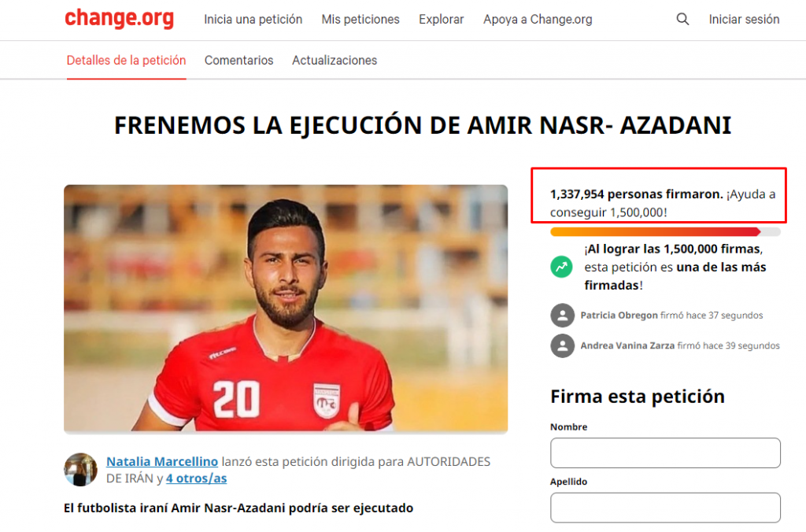Screen dimensions: 806x532
Task: Open the search magnifier icon
Action: [682, 19]
